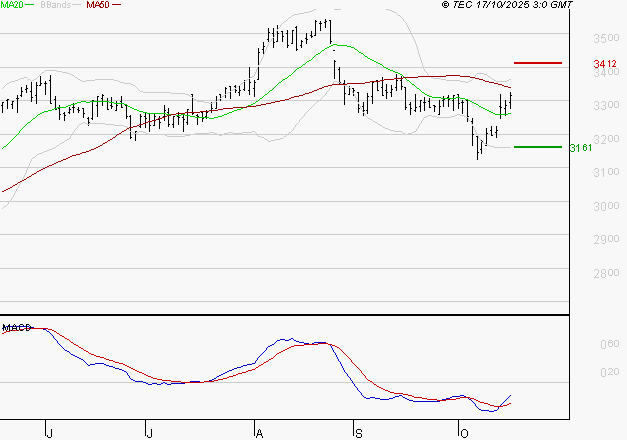Click the MACD indicator label
This screenshot has height=440, width=627.
coord(17,328)
